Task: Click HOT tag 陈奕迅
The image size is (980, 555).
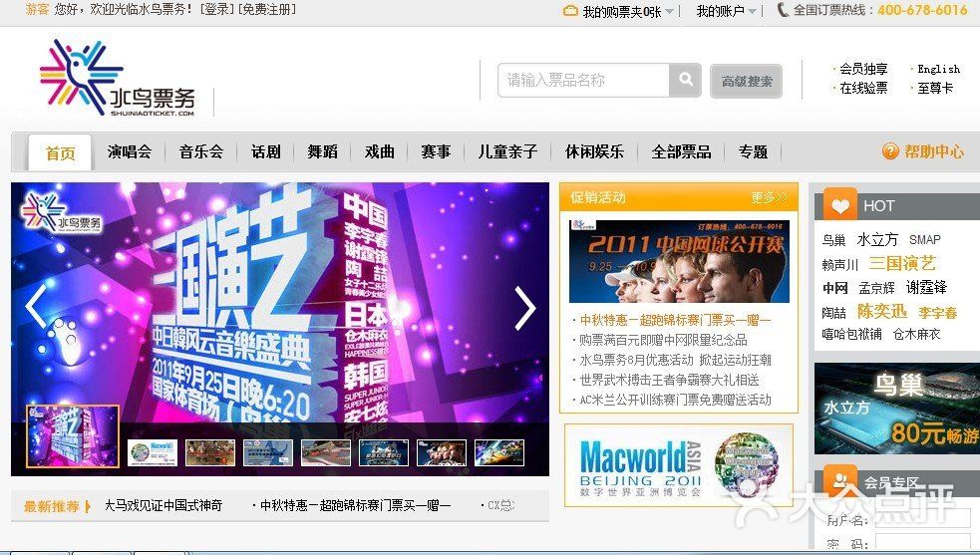Action: [882, 311]
